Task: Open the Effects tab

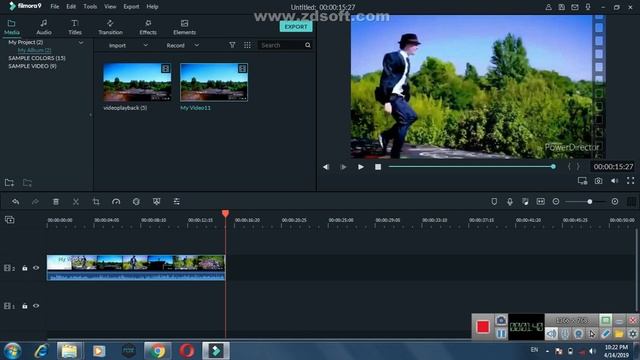Action: [x=148, y=27]
